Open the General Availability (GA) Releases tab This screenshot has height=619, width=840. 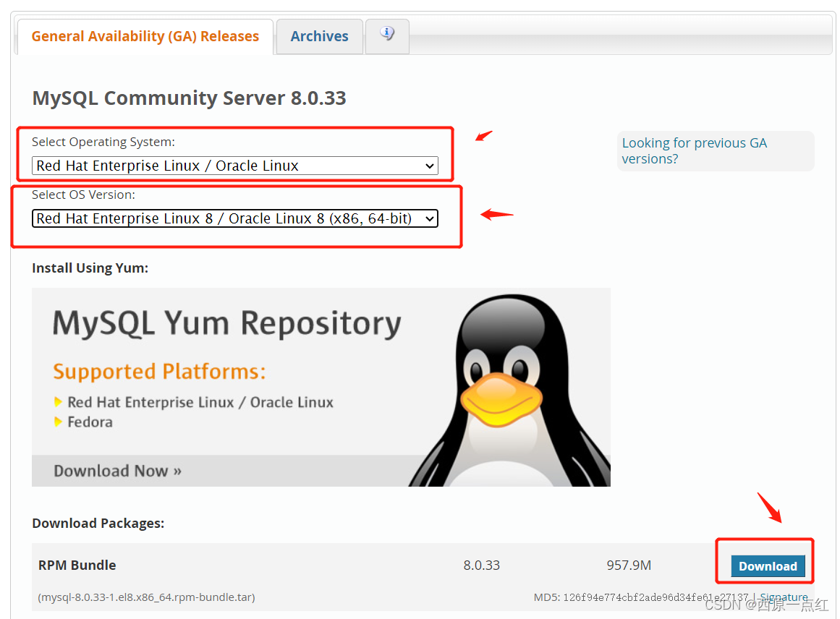click(145, 36)
